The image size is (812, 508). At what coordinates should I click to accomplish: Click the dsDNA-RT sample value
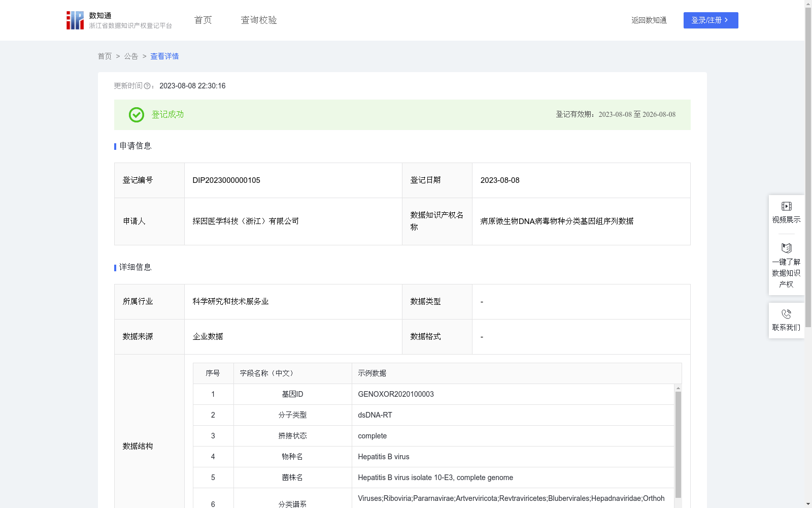click(375, 415)
